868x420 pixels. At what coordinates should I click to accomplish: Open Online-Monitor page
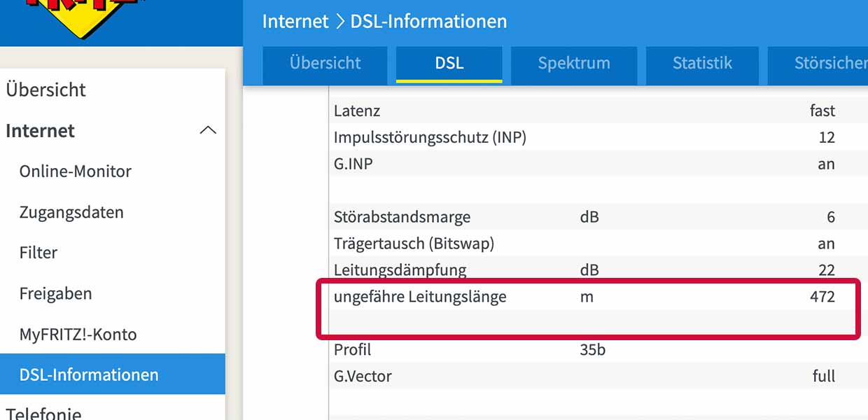75,171
